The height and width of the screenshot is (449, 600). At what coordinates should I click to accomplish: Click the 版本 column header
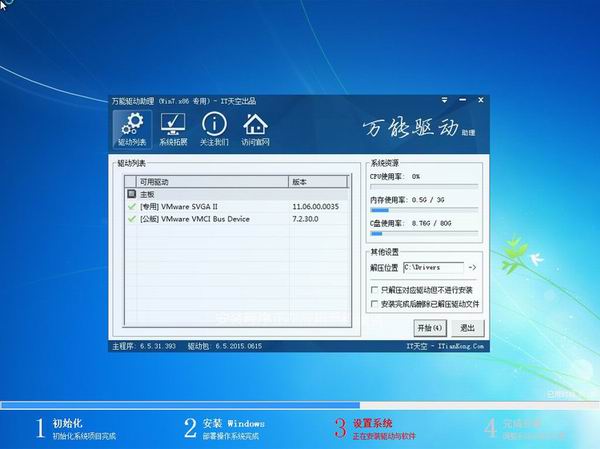coord(318,182)
